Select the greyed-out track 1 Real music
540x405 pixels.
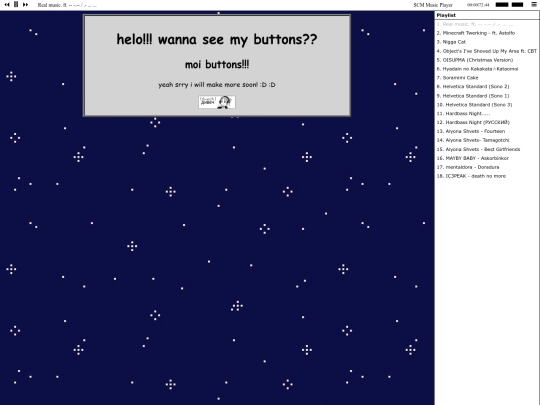(487, 24)
